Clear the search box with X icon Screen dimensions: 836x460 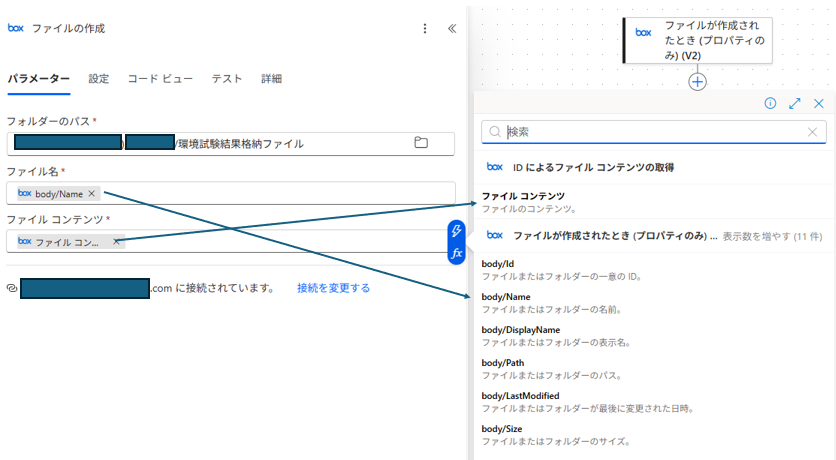point(812,132)
